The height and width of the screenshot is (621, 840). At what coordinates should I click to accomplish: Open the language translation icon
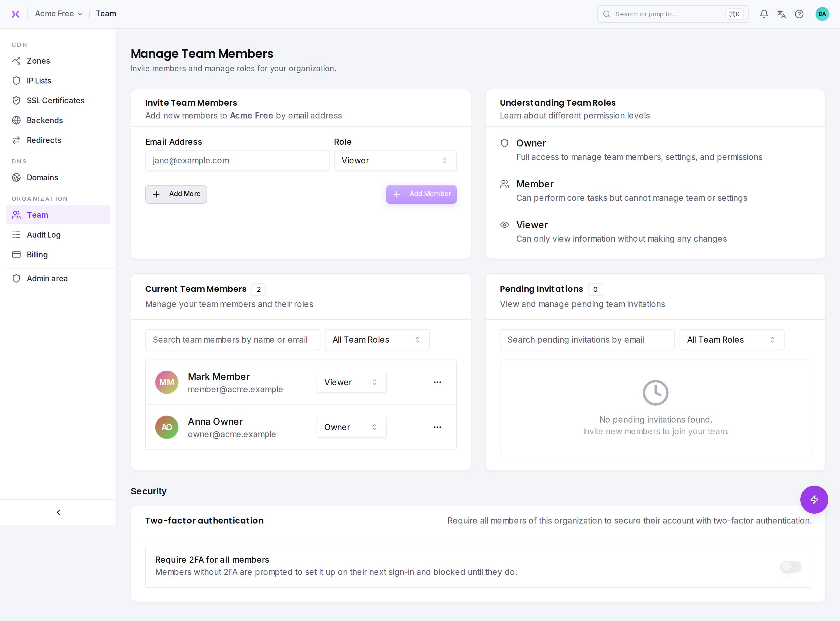(781, 14)
